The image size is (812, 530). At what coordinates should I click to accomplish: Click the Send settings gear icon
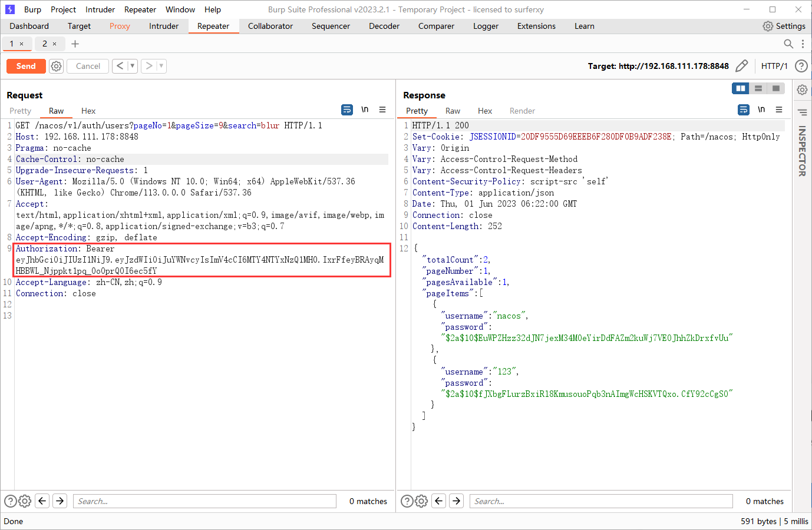[x=56, y=66]
